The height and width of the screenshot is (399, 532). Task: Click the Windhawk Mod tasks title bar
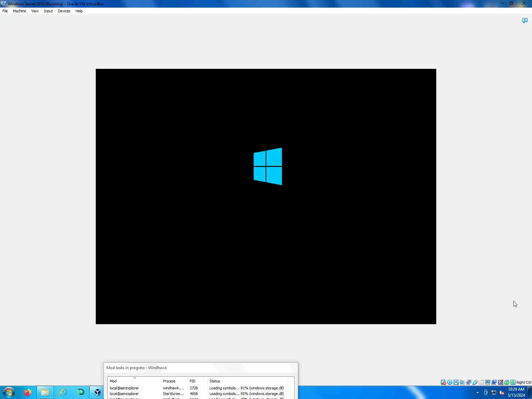click(200, 368)
